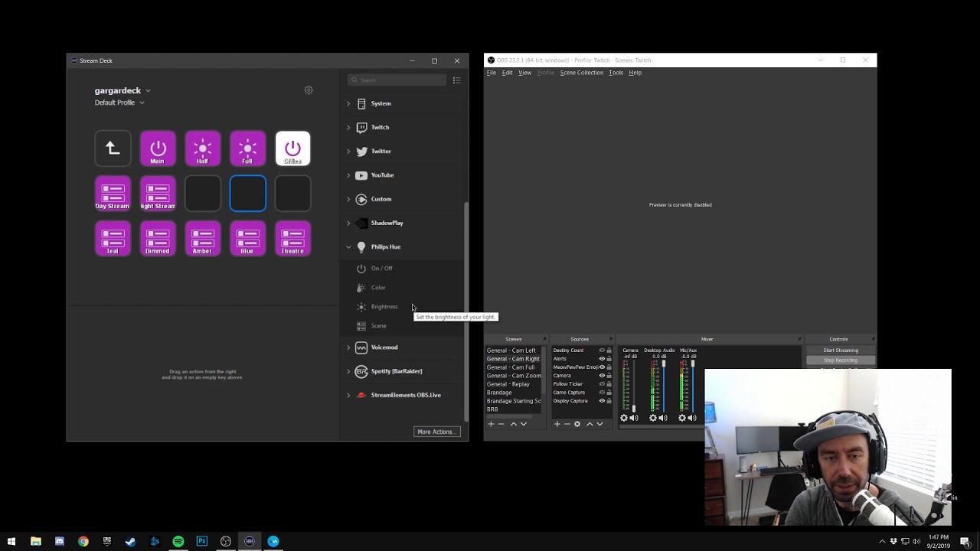Move selected source down
The image size is (980, 551).
[599, 424]
